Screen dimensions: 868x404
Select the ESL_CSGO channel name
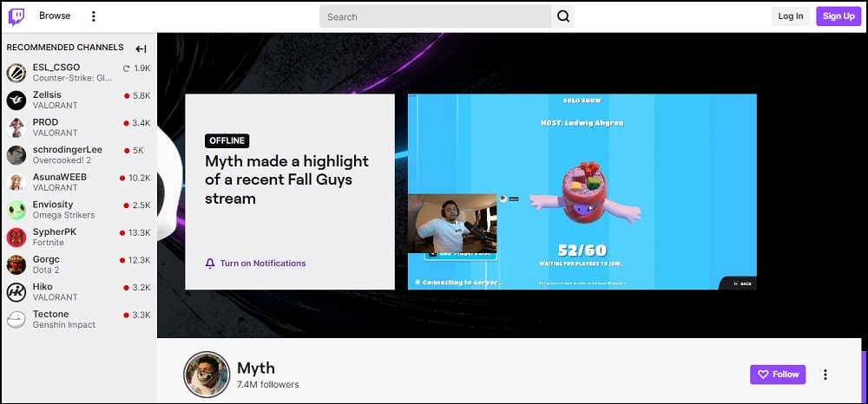click(x=56, y=68)
